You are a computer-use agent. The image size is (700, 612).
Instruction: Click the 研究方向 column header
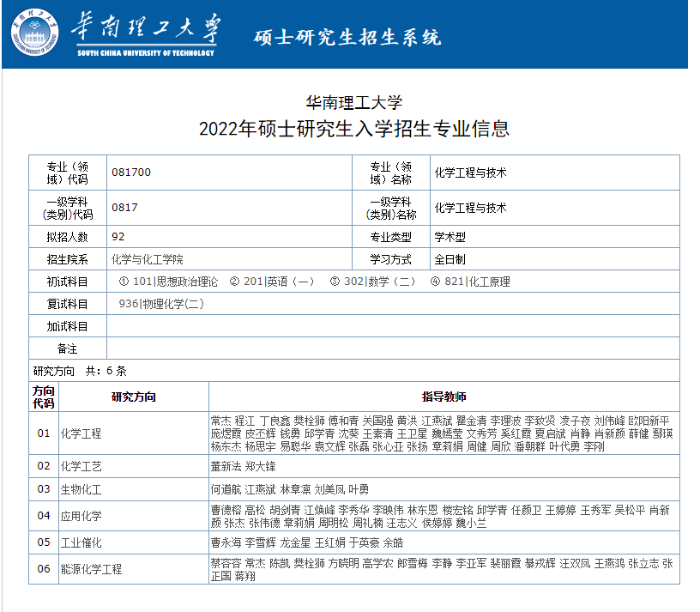click(134, 397)
